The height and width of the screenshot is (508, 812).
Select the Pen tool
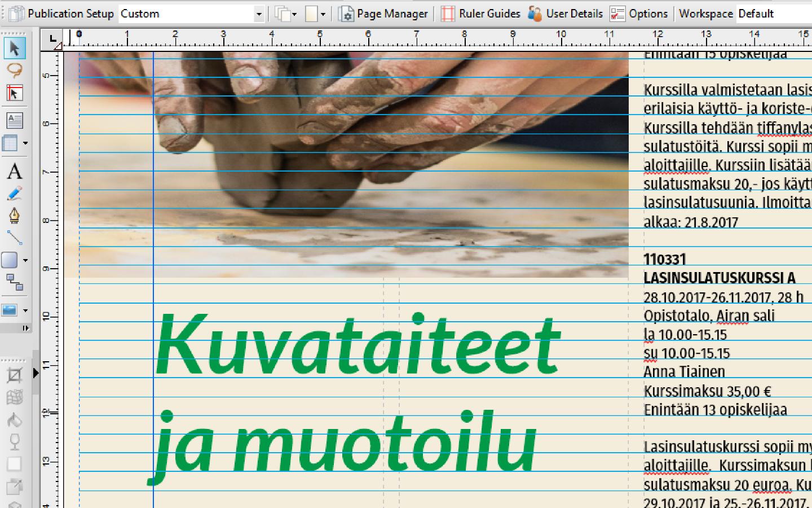(x=14, y=216)
